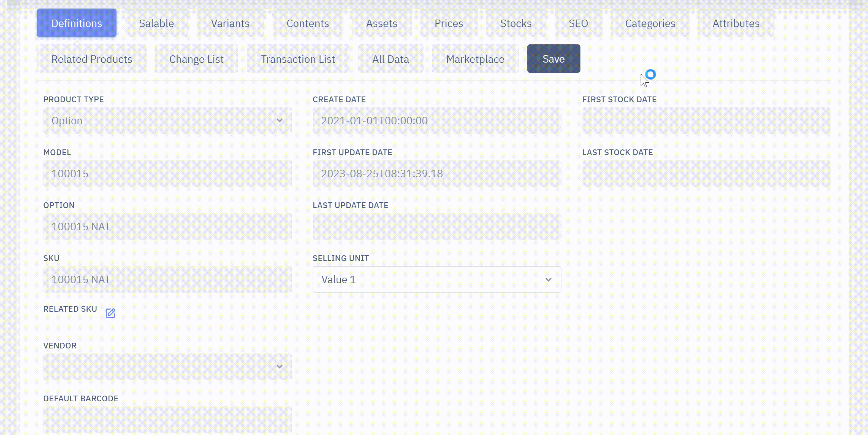Expand the Product Type dropdown
The image size is (868, 435).
pos(167,120)
